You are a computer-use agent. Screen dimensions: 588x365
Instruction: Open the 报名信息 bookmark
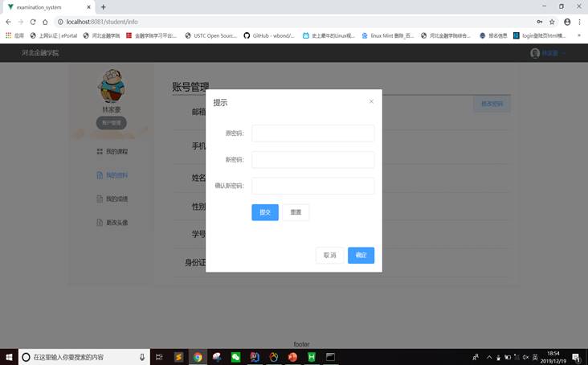click(x=493, y=35)
